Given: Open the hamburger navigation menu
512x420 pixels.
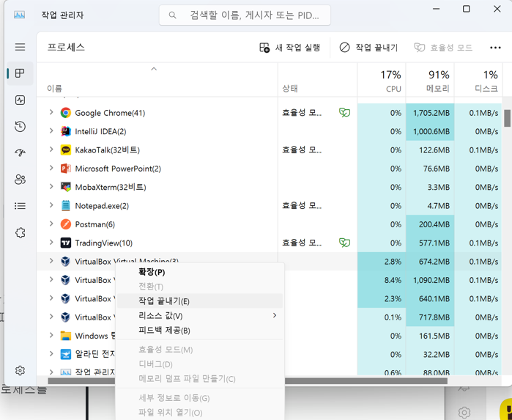Looking at the screenshot, I should click(x=20, y=47).
